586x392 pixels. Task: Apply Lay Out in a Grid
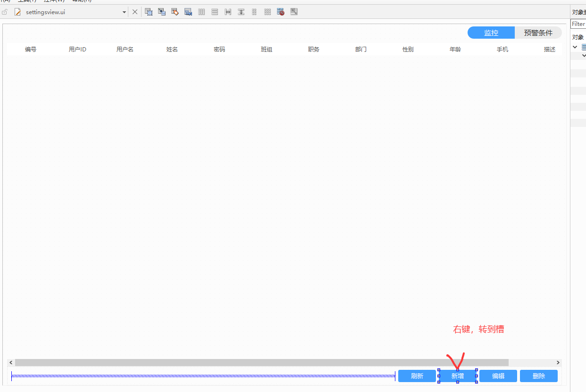(268, 12)
